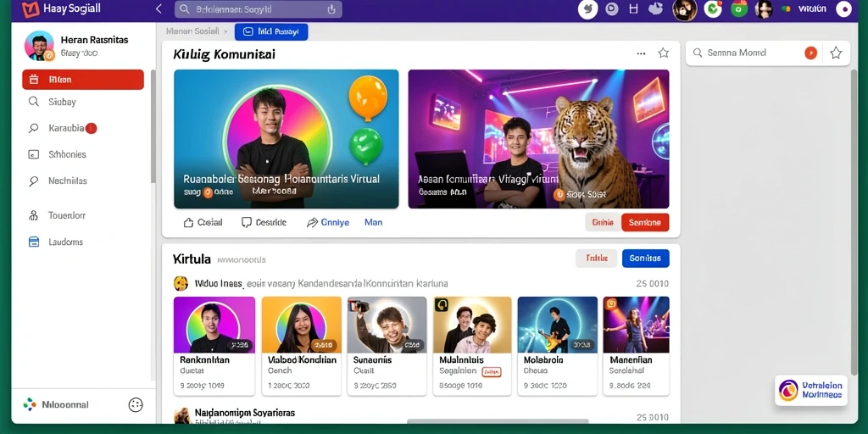Click the Gnniye share arrow icon
The width and height of the screenshot is (868, 434).
coord(312,223)
